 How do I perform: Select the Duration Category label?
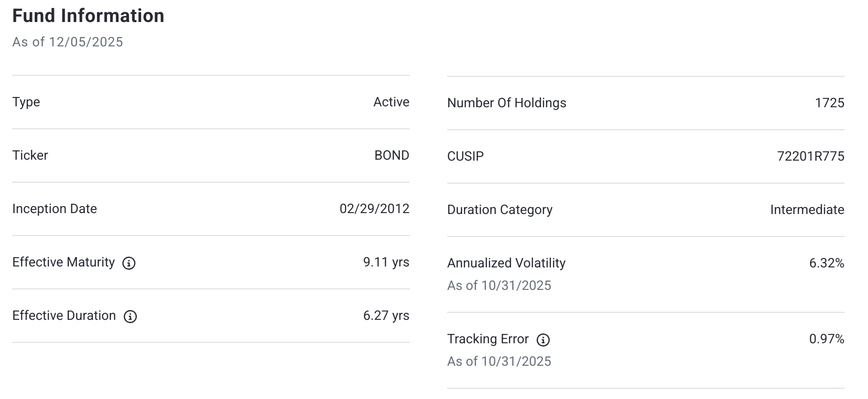(500, 210)
